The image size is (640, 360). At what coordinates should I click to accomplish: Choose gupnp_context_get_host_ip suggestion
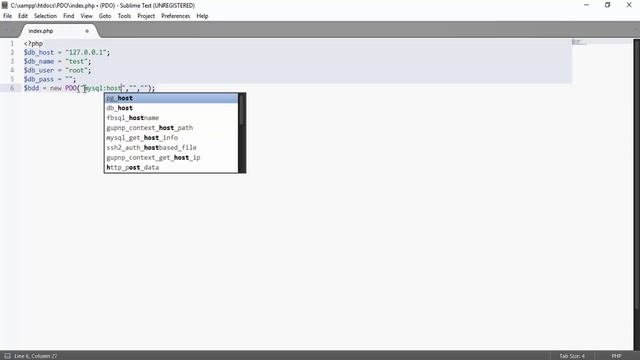[x=171, y=157]
